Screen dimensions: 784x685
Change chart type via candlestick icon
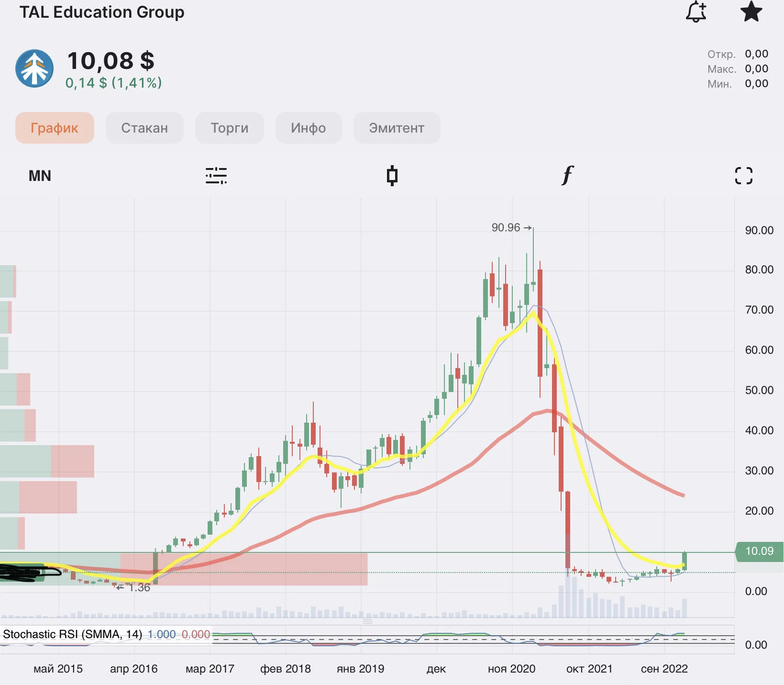pos(392,176)
